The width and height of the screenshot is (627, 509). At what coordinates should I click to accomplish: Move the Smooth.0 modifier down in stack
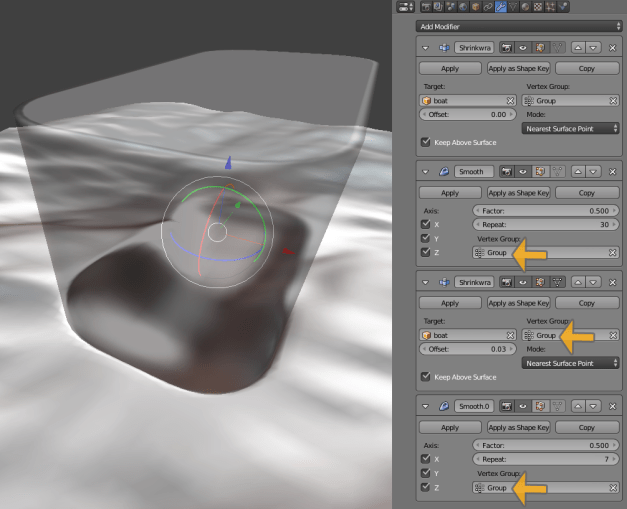point(593,407)
